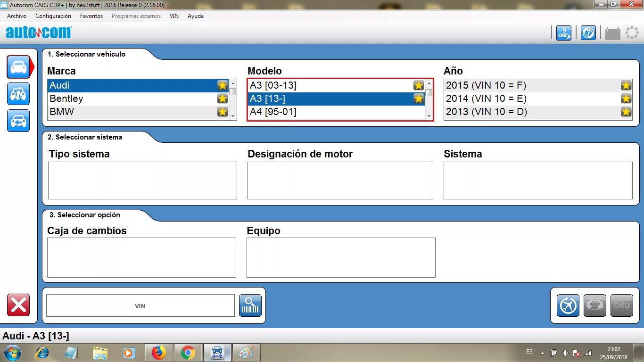Click the Marca list scroll up arrow
This screenshot has height=362, width=644.
click(233, 83)
